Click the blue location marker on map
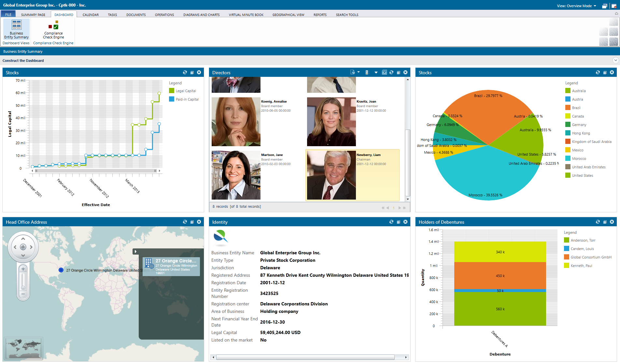This screenshot has width=620, height=364. 61,270
